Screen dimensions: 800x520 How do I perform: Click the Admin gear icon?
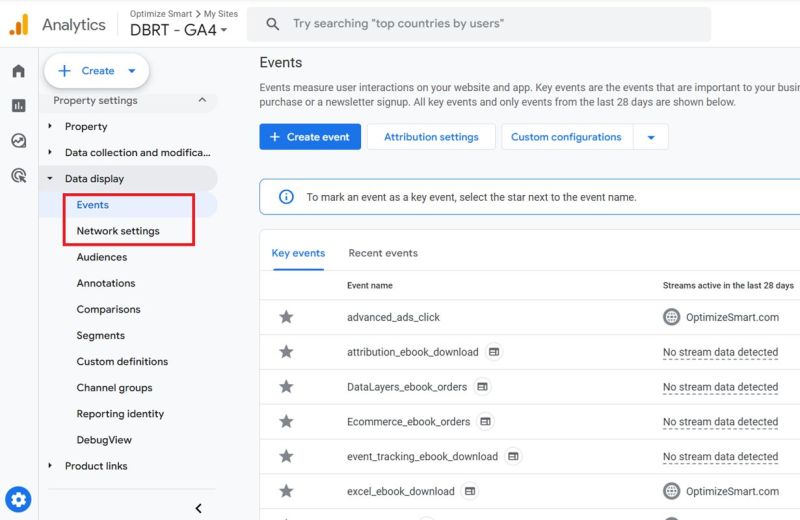pyautogui.click(x=18, y=499)
